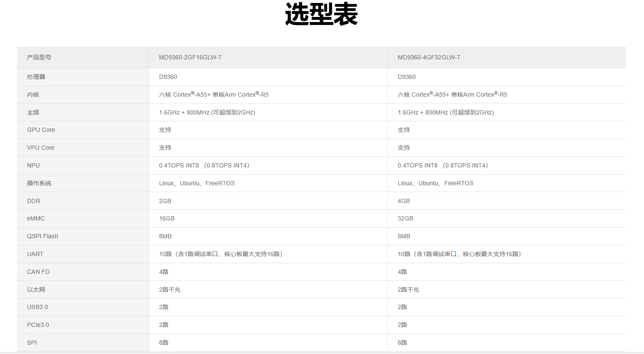This screenshot has width=644, height=354.
Task: Click the 选型表 page heading
Action: coord(321,14)
